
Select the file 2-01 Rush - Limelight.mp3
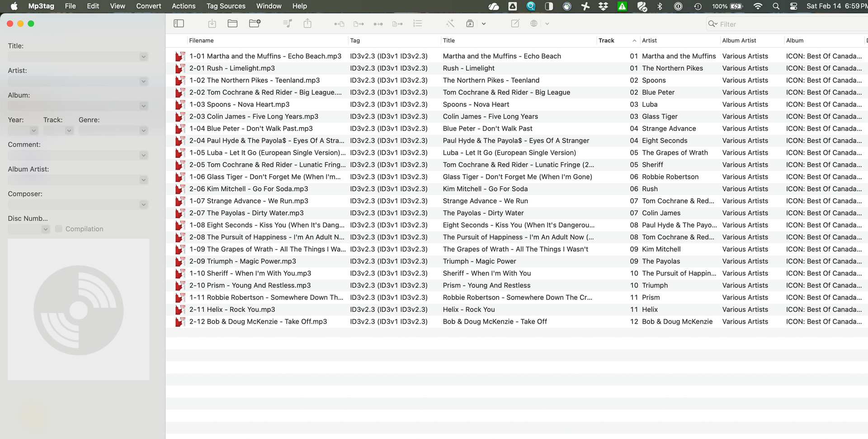pyautogui.click(x=232, y=68)
